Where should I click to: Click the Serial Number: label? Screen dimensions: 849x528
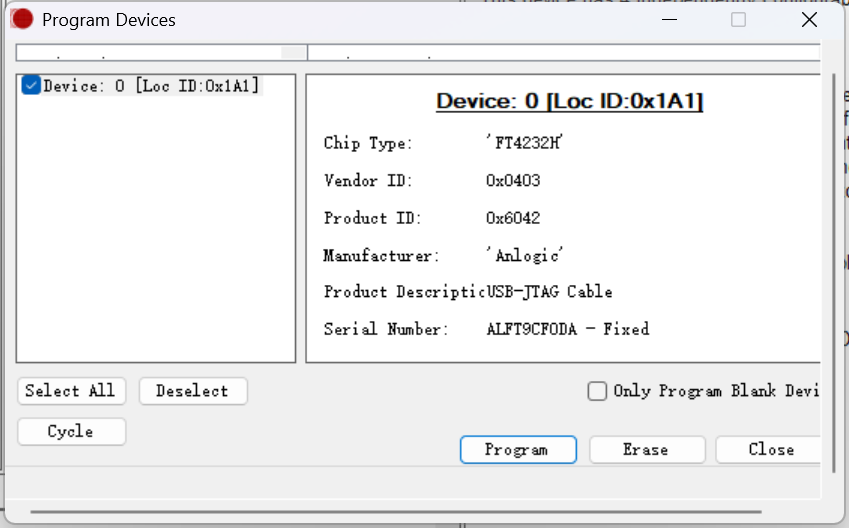click(386, 329)
